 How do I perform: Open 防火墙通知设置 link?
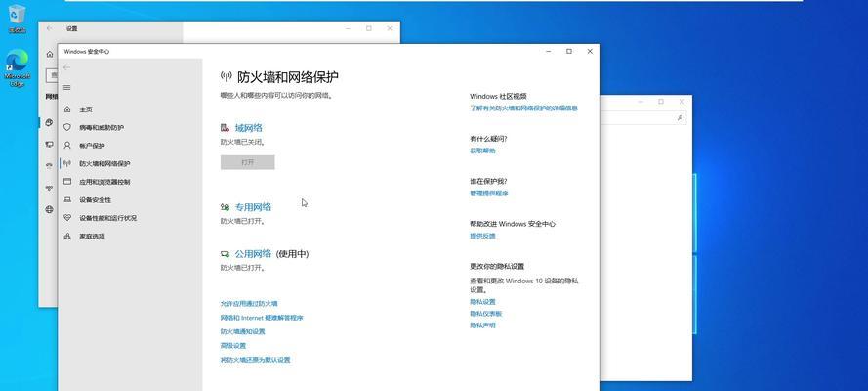(x=242, y=331)
